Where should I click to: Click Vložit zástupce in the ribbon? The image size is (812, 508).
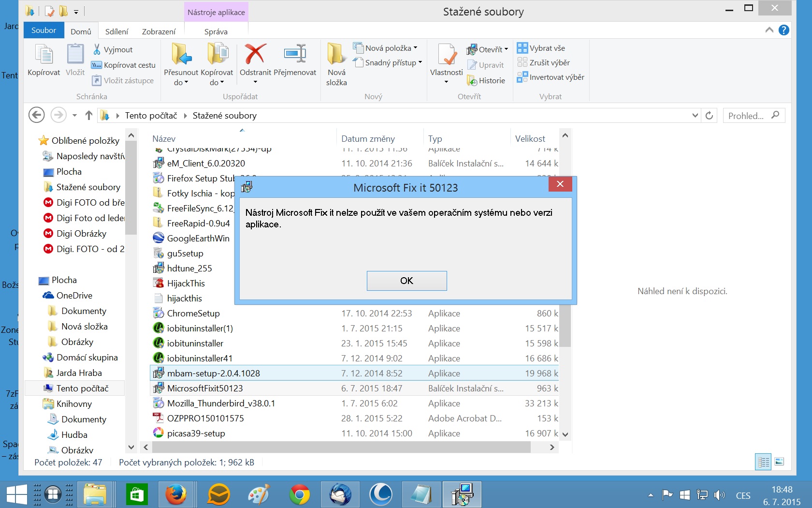[123, 80]
